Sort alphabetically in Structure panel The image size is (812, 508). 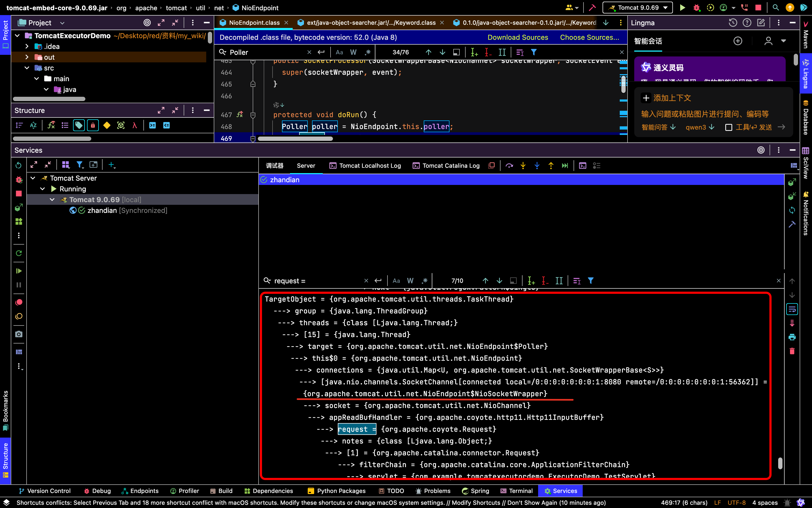coord(33,125)
